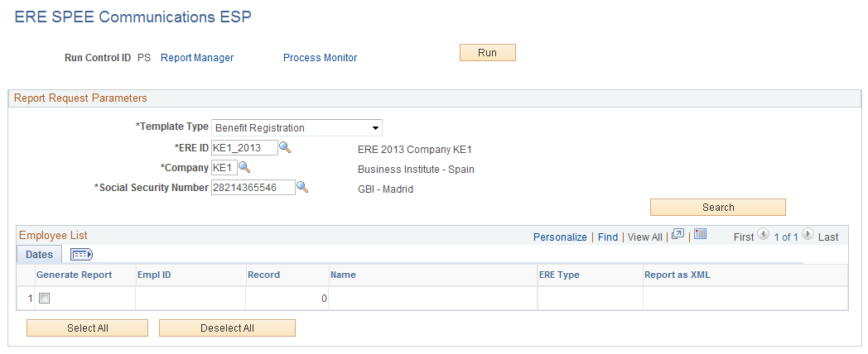The height and width of the screenshot is (354, 868).
Task: Click the Find link in Employee List
Action: tap(608, 237)
